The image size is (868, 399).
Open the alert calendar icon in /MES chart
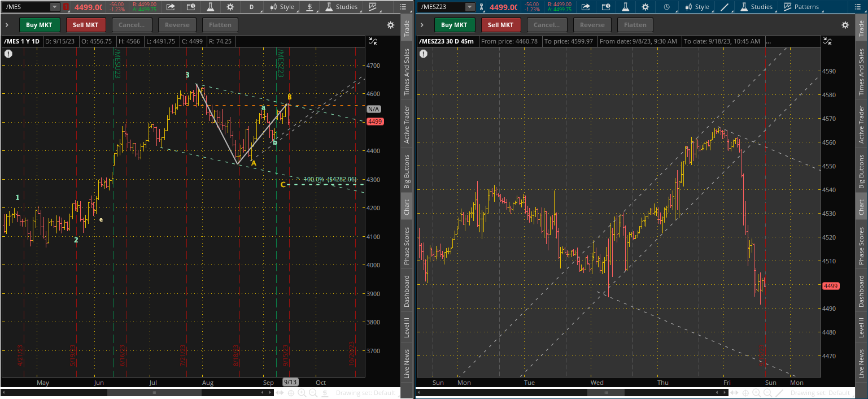point(191,7)
